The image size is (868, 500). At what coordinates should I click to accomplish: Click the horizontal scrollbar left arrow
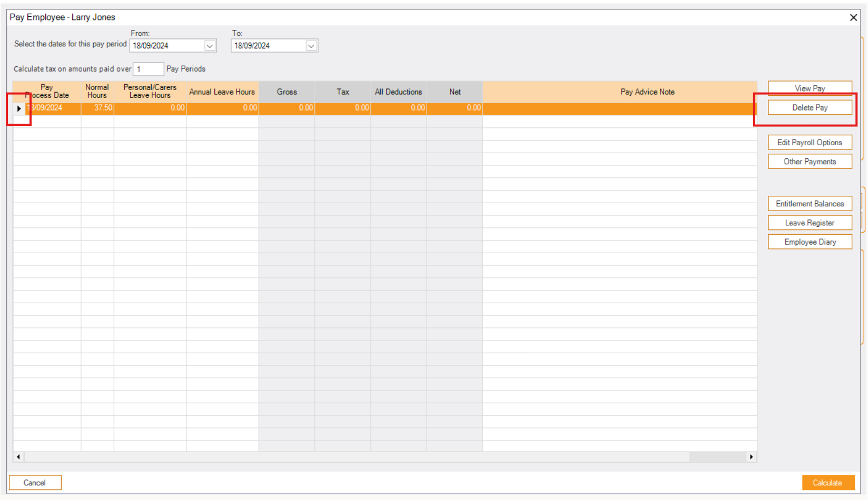tap(18, 457)
